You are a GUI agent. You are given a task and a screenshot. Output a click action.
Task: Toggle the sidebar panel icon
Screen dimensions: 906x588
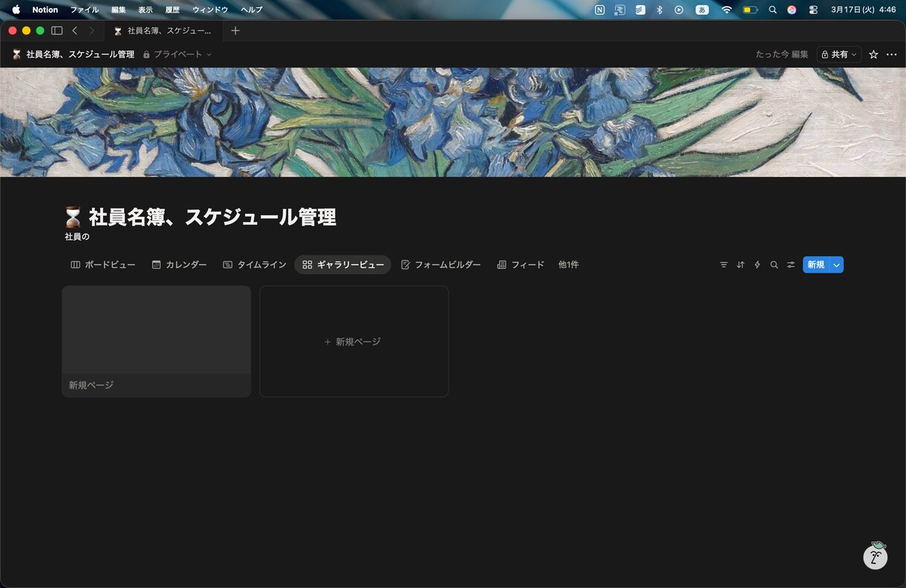pyautogui.click(x=56, y=30)
